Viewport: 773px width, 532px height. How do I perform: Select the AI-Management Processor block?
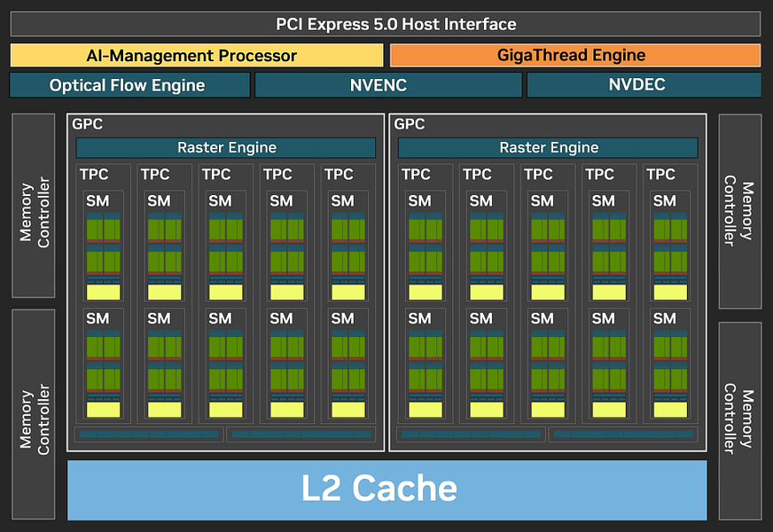pos(197,55)
